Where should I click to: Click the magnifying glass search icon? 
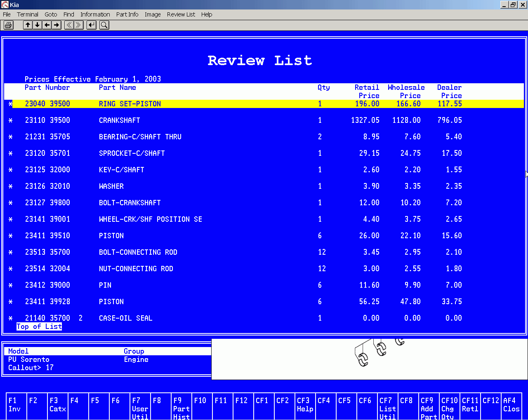(104, 25)
